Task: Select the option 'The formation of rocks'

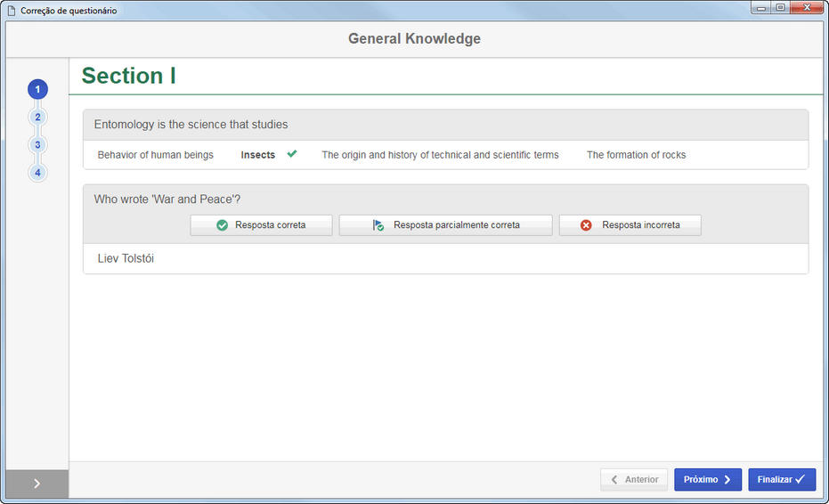Action: [636, 155]
